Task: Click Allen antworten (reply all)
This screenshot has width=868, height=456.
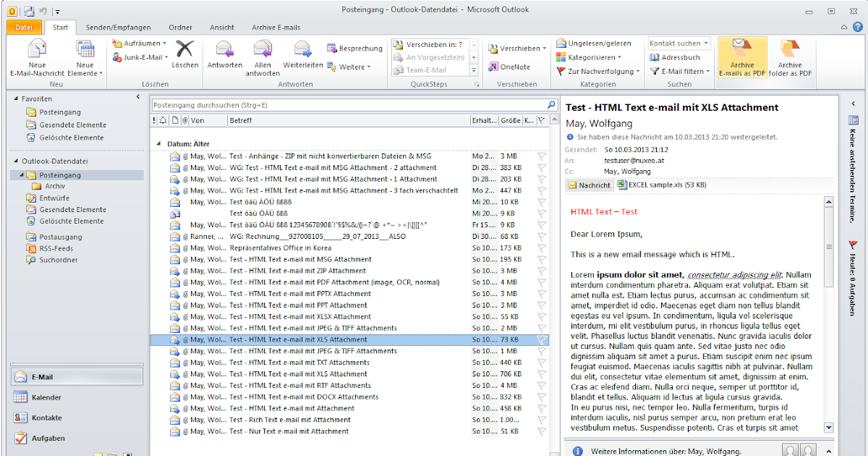Action: 263,58
